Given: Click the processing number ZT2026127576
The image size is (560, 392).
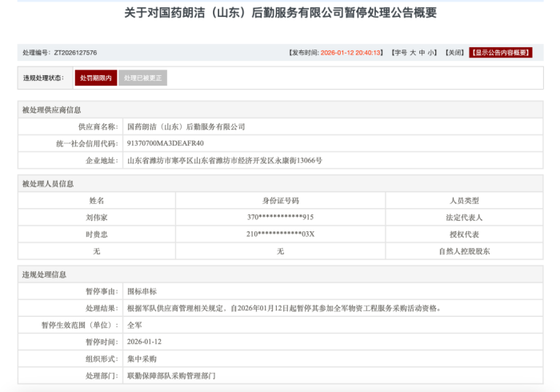Looking at the screenshot, I should tap(75, 53).
